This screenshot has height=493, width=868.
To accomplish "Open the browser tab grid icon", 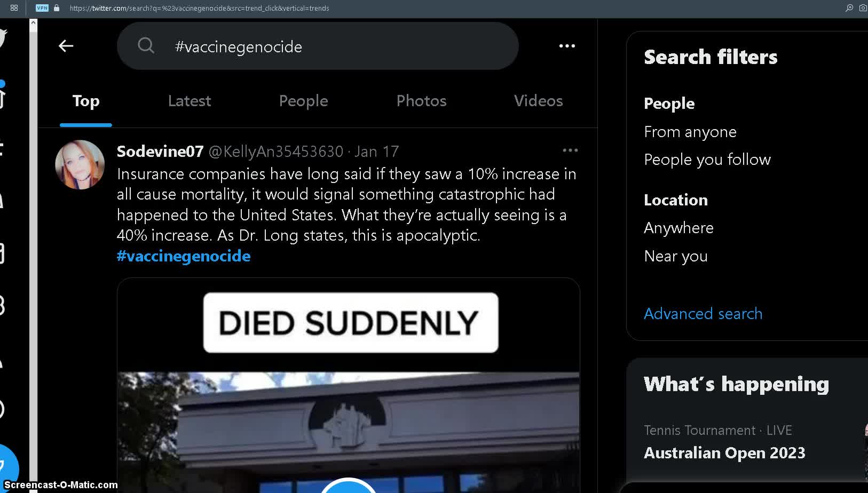I will (14, 8).
